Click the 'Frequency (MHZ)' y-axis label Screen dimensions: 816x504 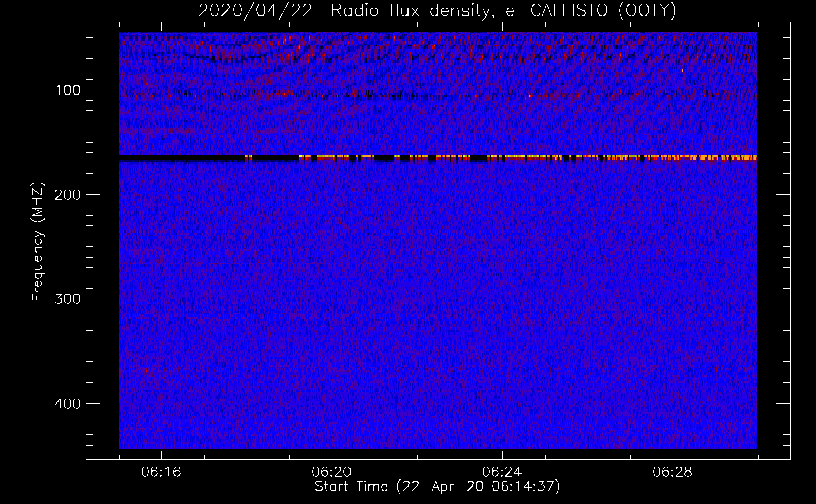(x=38, y=242)
